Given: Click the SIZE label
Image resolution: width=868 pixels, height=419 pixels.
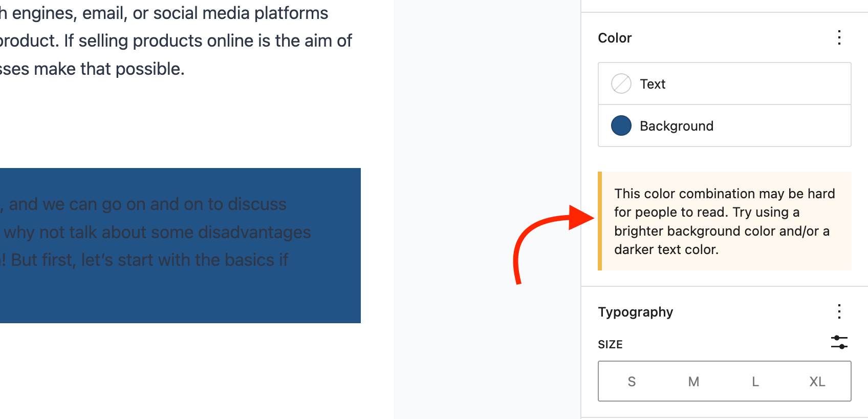Looking at the screenshot, I should point(610,344).
